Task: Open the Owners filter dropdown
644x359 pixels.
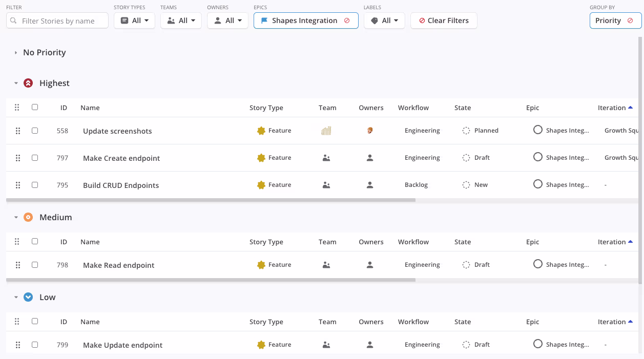Action: [x=227, y=20]
